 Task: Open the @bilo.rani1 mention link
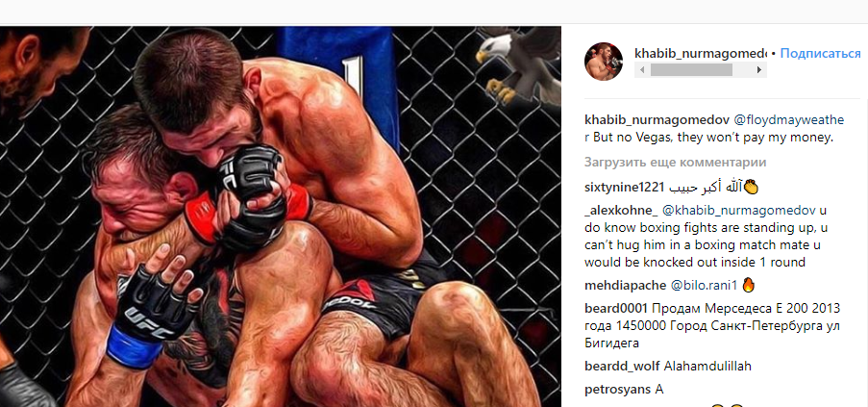click(x=705, y=285)
